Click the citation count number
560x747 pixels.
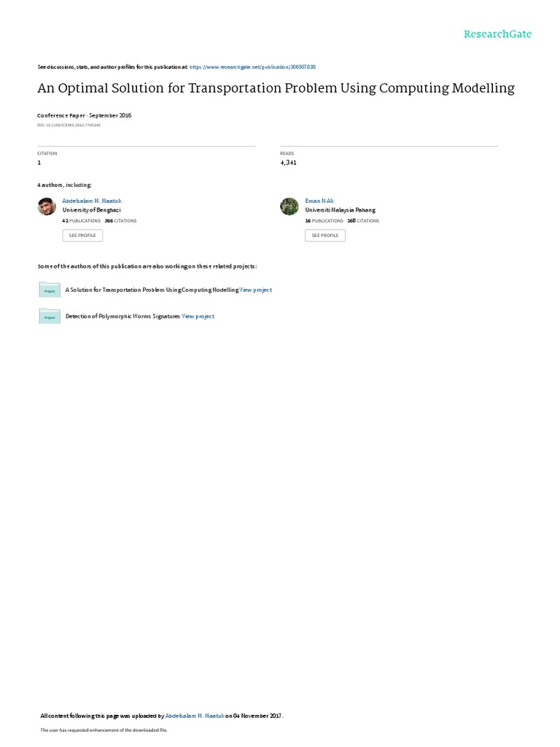(x=39, y=163)
